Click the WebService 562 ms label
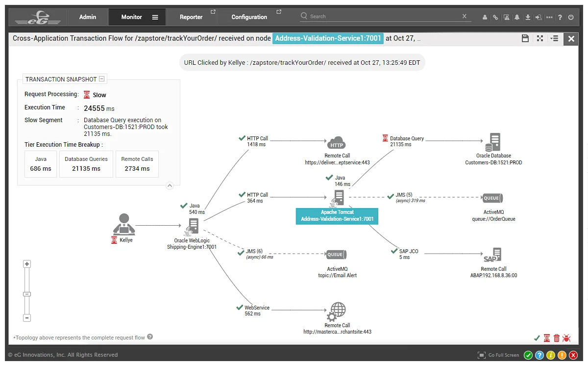This screenshot has width=588, height=366. [x=257, y=311]
